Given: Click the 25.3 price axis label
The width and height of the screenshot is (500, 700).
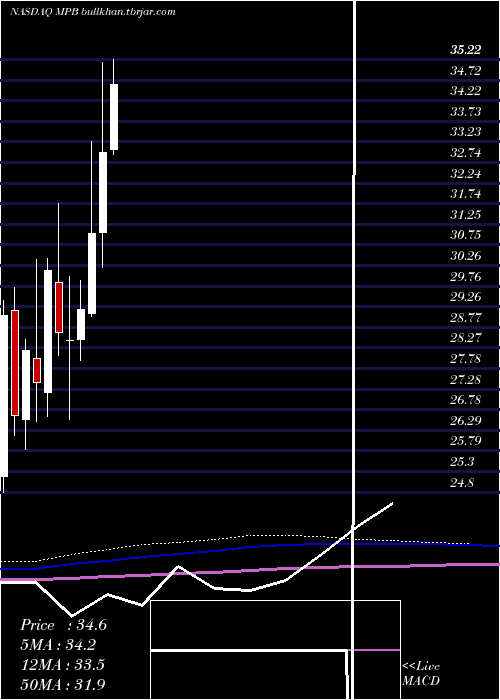Looking at the screenshot, I should 462,462.
